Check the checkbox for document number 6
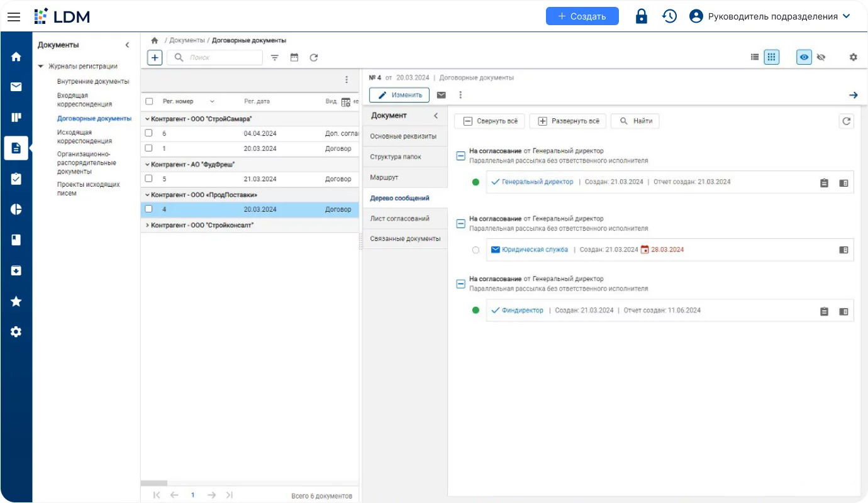This screenshot has height=503, width=868. [x=149, y=133]
